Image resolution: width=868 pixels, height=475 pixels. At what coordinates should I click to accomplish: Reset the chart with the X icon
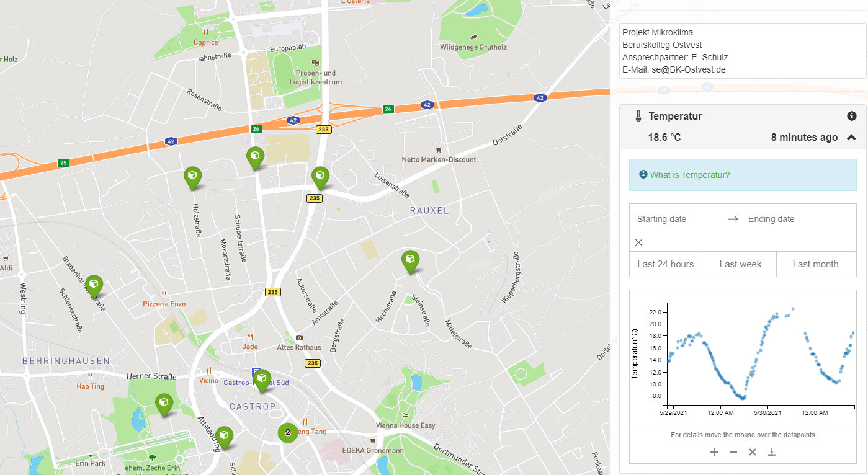[753, 452]
